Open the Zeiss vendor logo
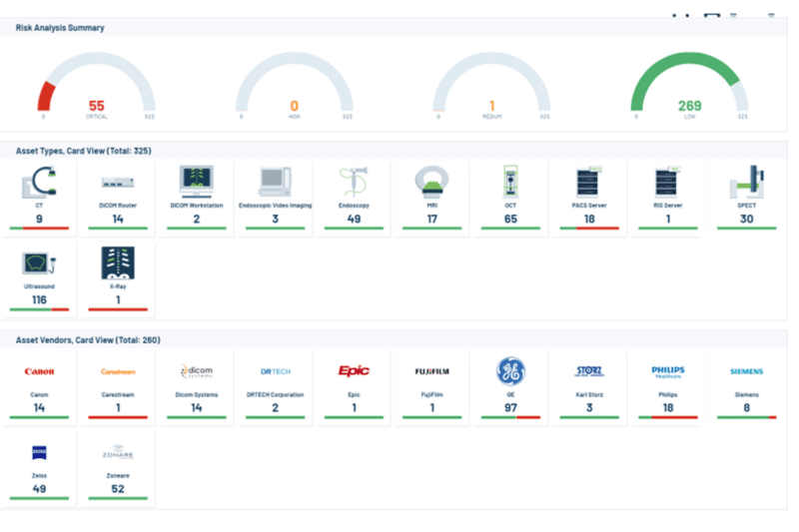 click(x=39, y=452)
